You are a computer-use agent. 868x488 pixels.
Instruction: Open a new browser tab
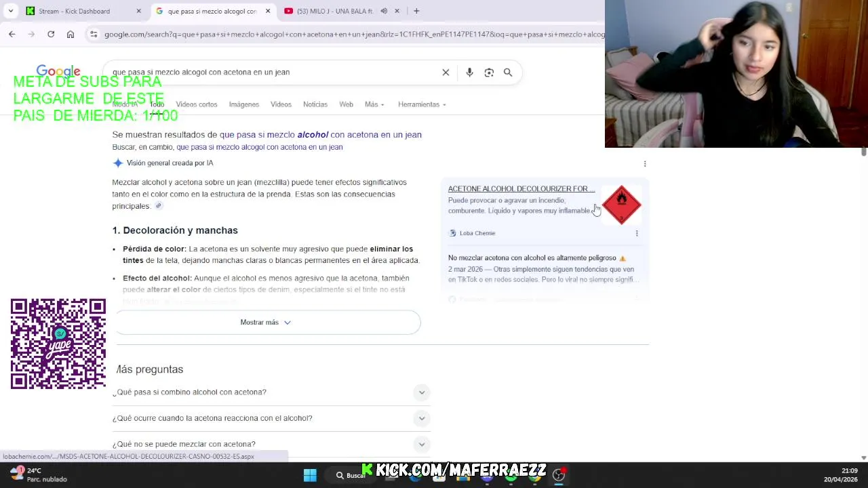(416, 11)
